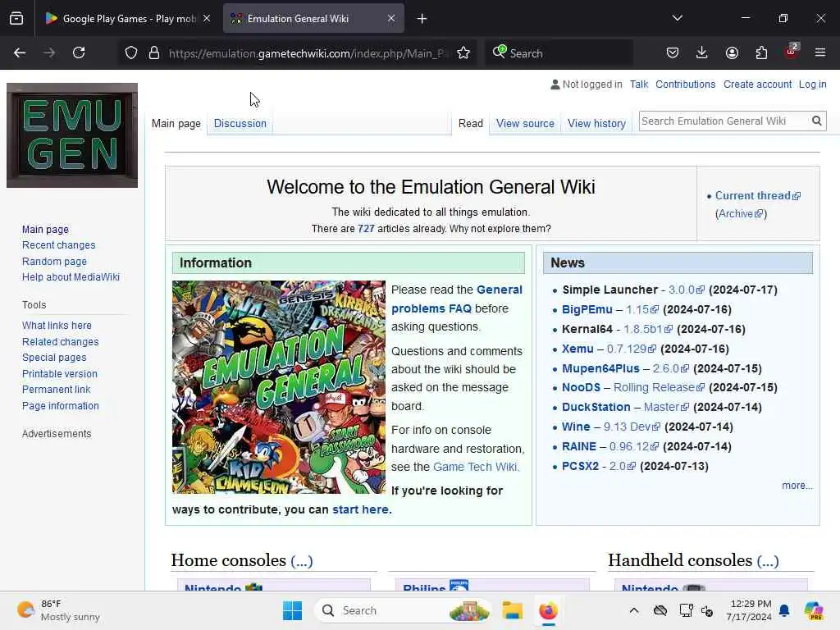The image size is (840, 630).
Task: Reload the current page
Action: [x=79, y=52]
